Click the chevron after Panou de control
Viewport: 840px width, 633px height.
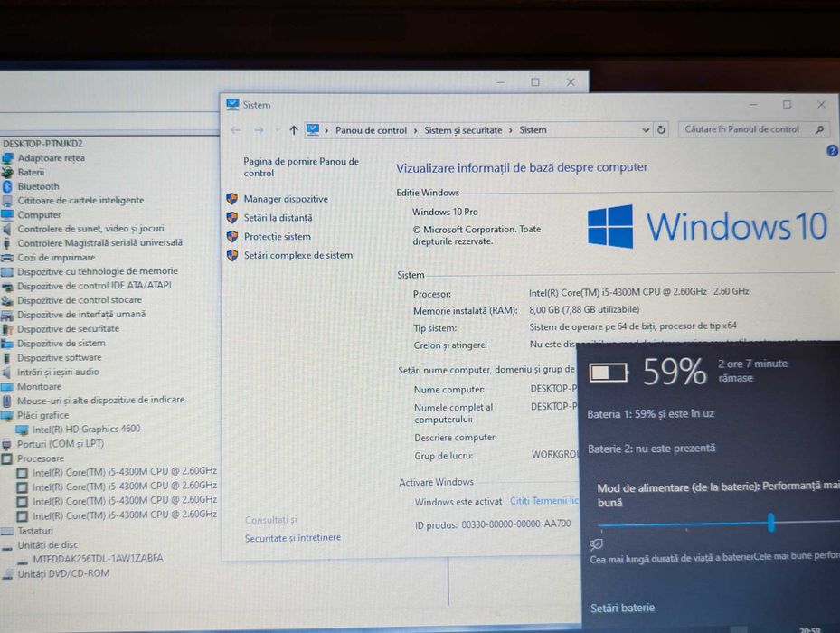click(415, 130)
